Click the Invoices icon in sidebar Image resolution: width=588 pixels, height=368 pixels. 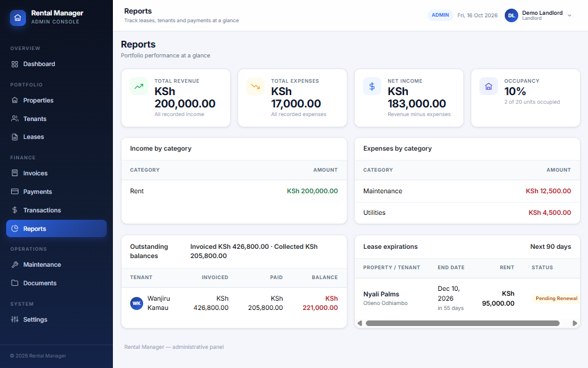15,173
